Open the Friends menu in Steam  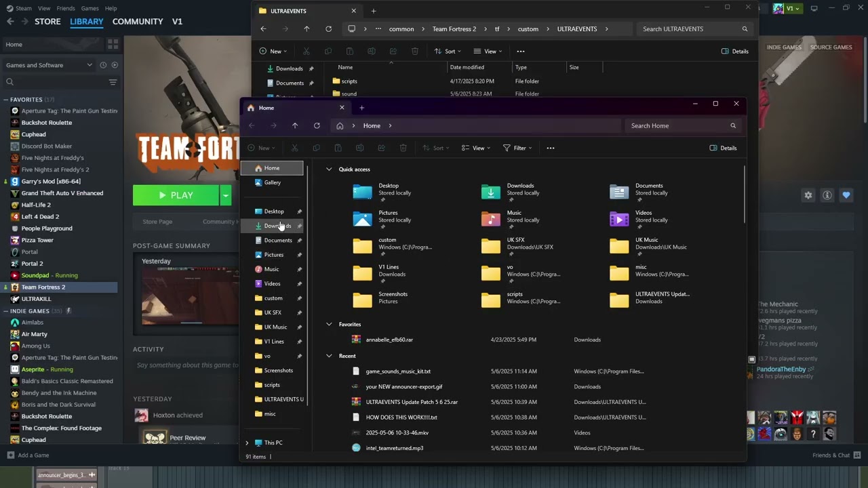click(66, 8)
